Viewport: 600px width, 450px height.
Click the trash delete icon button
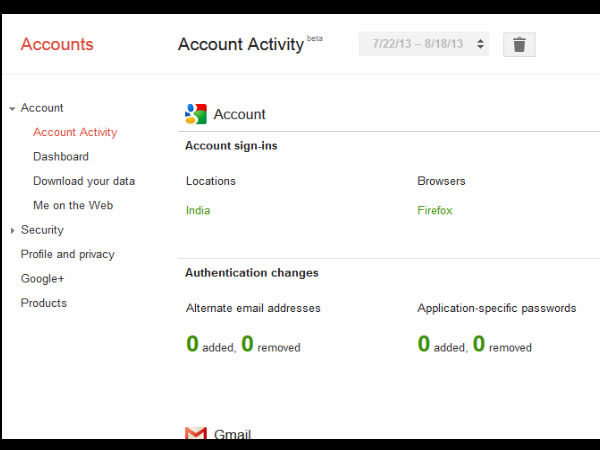pyautogui.click(x=519, y=44)
